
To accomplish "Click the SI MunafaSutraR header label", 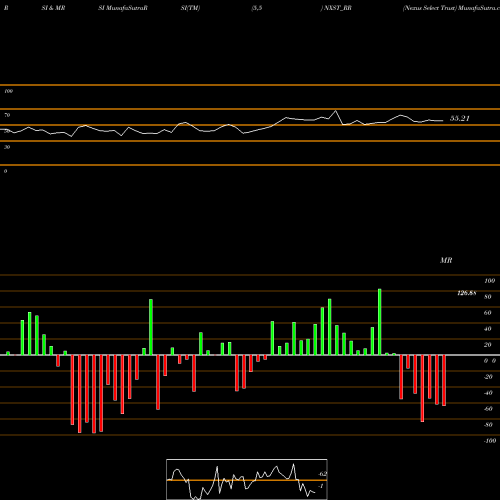I will 123,8.
